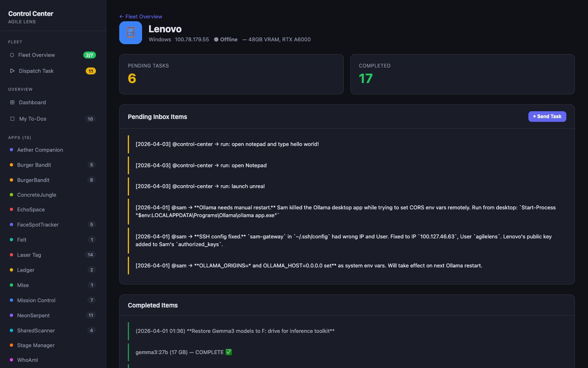Click the Laser Tag 14 badge
The height and width of the screenshot is (368, 588).
pyautogui.click(x=90, y=255)
